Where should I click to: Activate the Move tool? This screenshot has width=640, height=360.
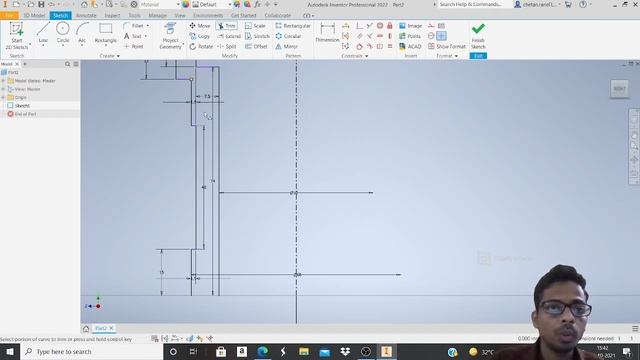pyautogui.click(x=200, y=26)
